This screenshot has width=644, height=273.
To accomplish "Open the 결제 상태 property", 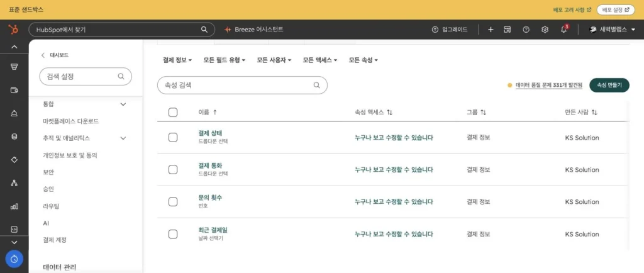I will click(x=210, y=133).
